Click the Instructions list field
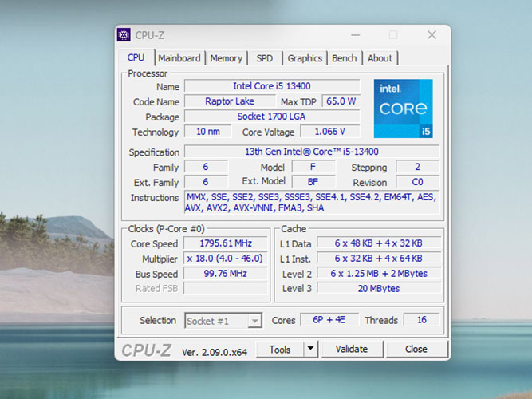The width and height of the screenshot is (532, 399). pyautogui.click(x=311, y=203)
